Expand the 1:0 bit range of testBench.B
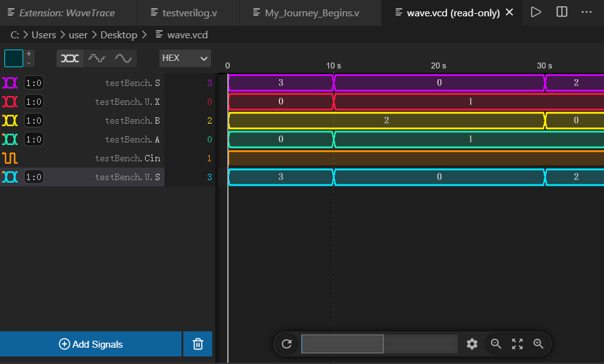This screenshot has height=364, width=604. click(x=34, y=120)
